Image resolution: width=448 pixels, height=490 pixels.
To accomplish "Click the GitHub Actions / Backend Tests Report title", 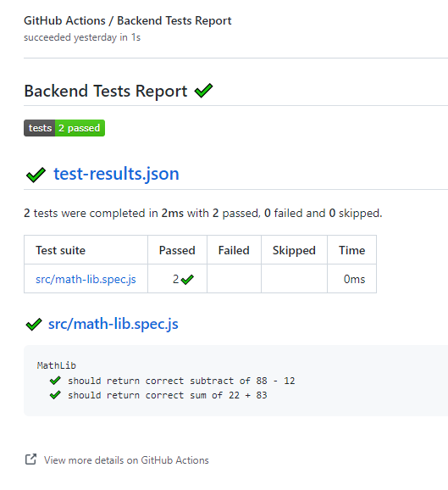I will pos(128,20).
